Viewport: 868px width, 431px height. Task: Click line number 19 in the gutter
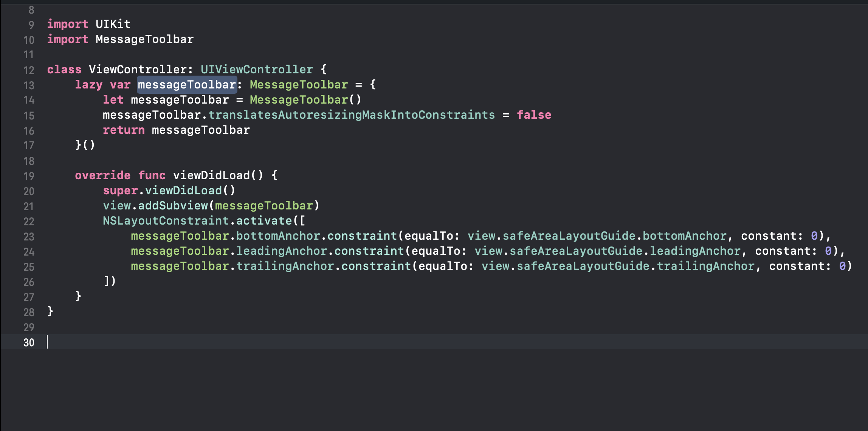coord(29,176)
